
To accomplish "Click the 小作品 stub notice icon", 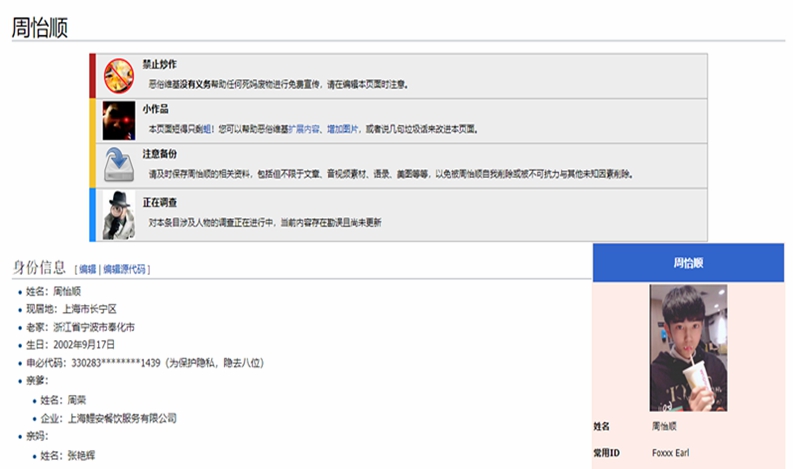I will coord(119,120).
